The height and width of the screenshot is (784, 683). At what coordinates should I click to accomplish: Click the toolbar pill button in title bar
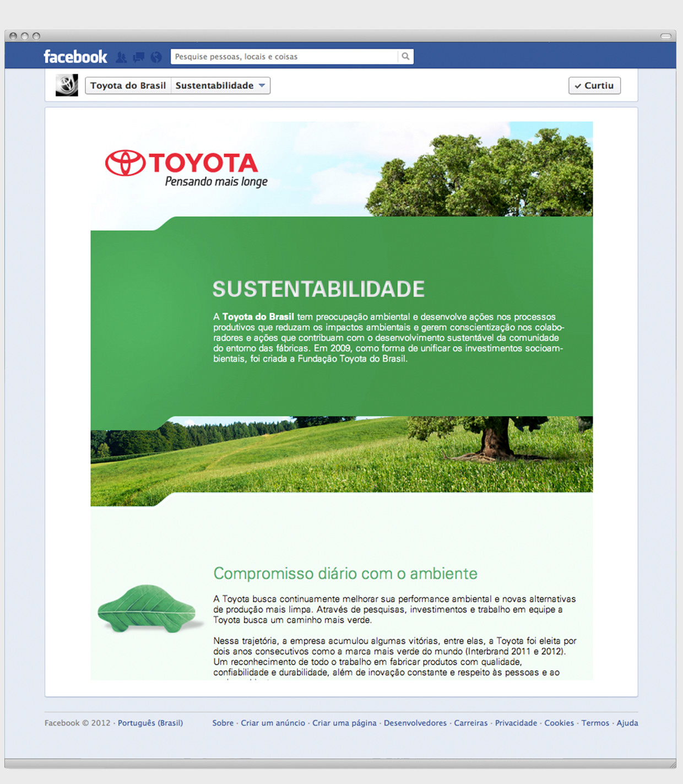[666, 36]
